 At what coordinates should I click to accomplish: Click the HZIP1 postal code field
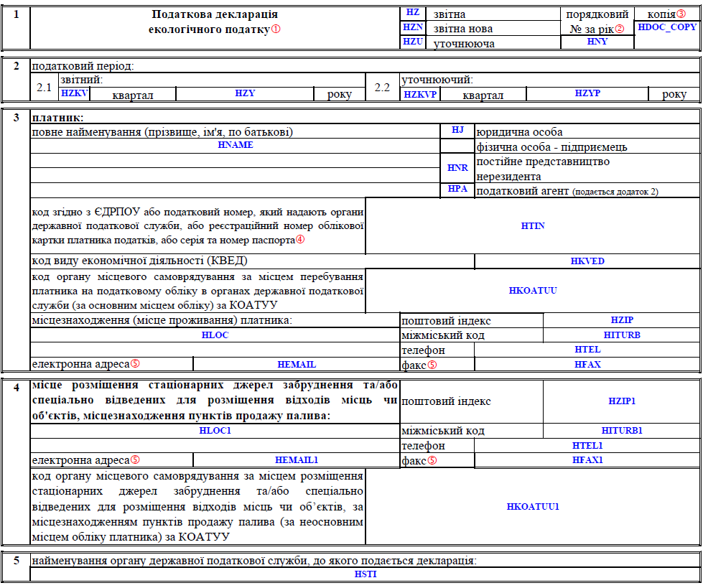(x=622, y=401)
